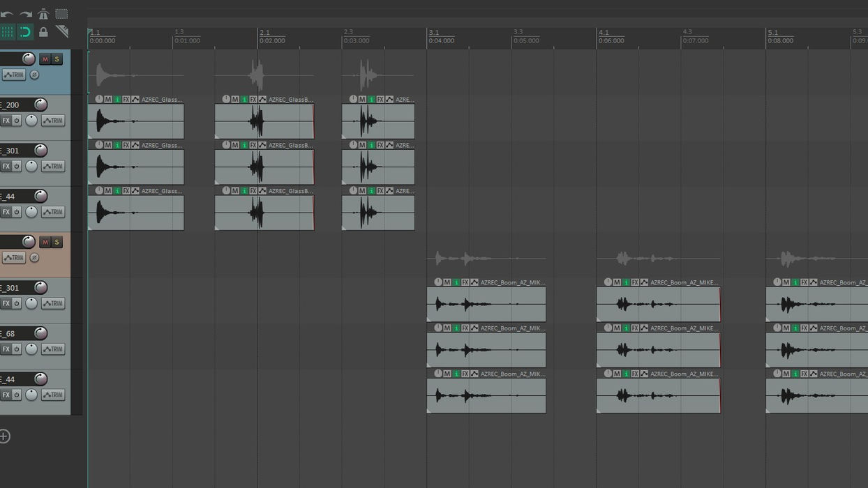Open FX button on the _200 track

point(6,121)
